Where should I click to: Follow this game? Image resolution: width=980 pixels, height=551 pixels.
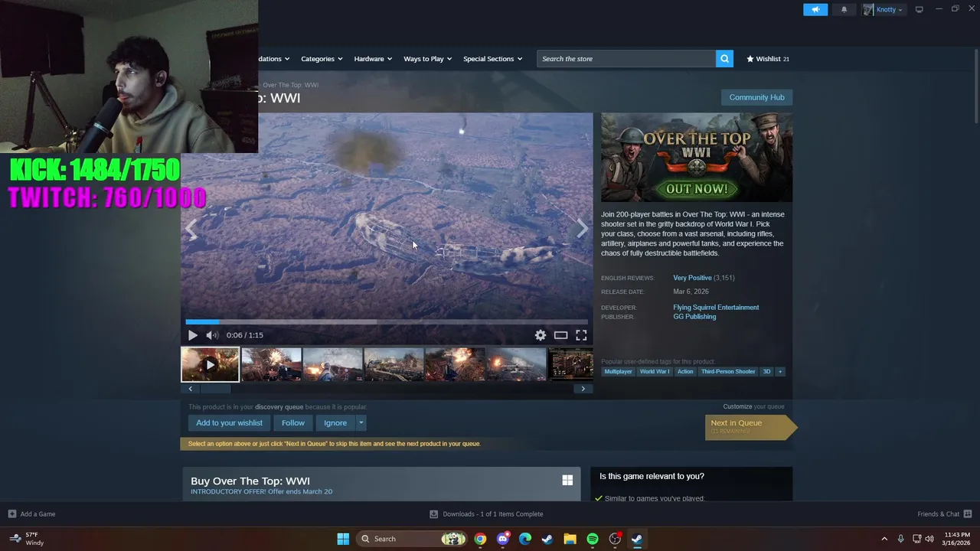[292, 422]
